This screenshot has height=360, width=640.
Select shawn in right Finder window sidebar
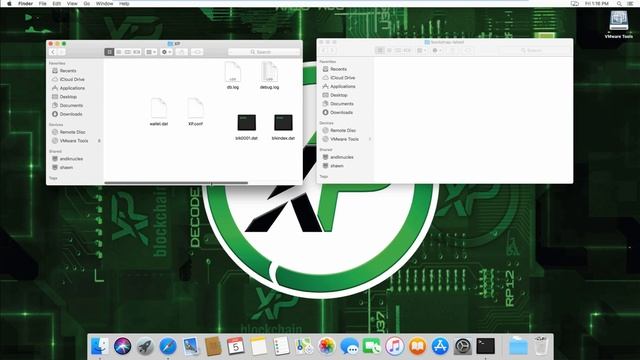337,166
